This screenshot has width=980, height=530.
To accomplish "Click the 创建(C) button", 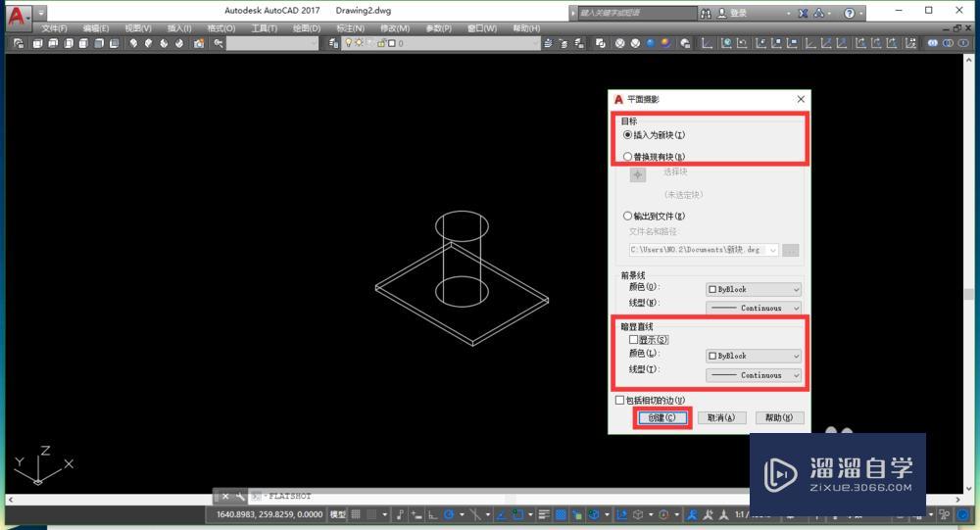I will pos(661,417).
